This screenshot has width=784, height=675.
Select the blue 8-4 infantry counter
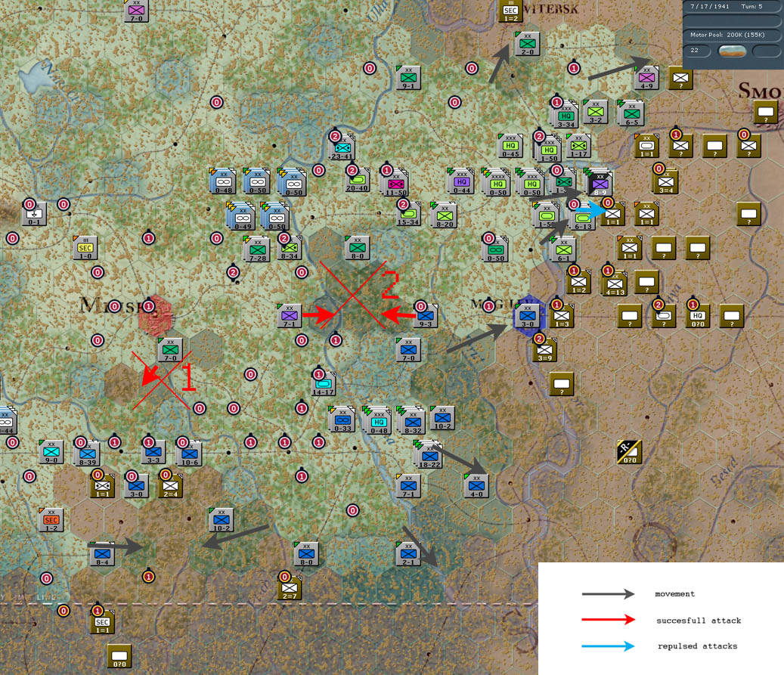(102, 554)
